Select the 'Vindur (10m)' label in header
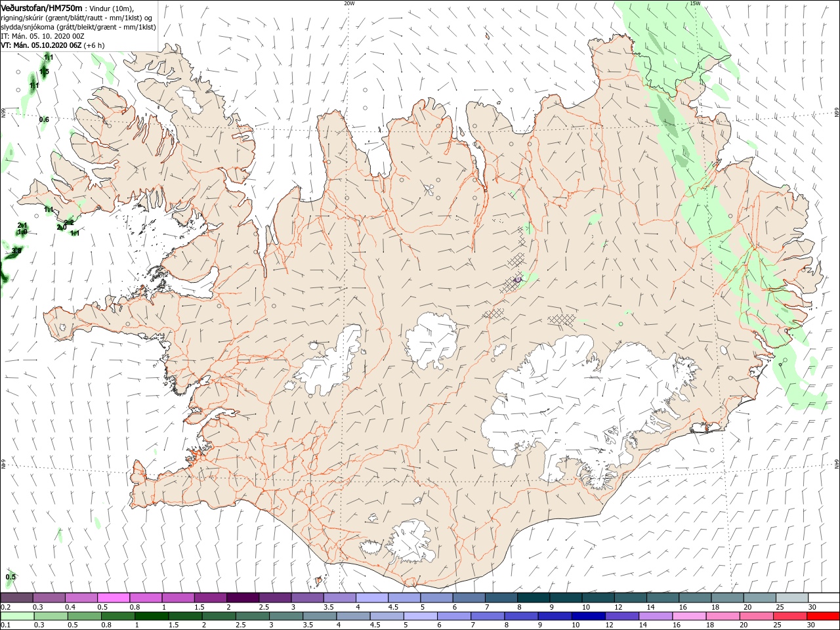 (x=112, y=8)
